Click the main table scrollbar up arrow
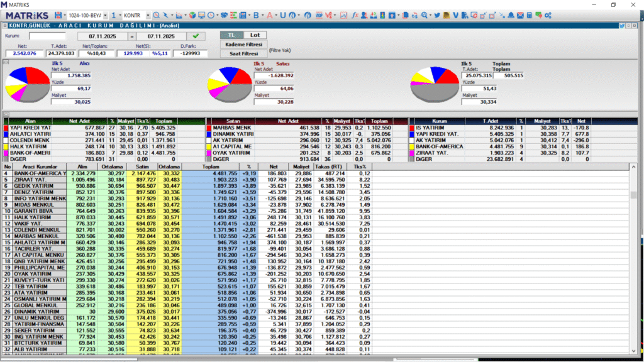The image size is (644, 362). pyautogui.click(x=633, y=167)
